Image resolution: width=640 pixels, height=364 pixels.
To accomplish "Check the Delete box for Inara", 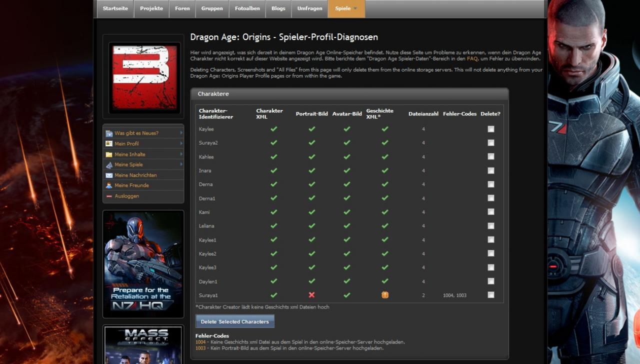I will point(491,170).
